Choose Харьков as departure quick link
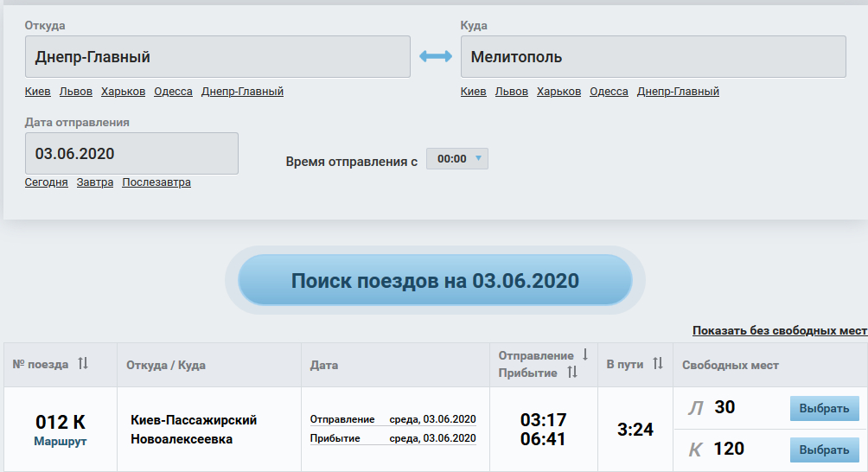Viewport: 868px width, 472px height. [x=123, y=92]
